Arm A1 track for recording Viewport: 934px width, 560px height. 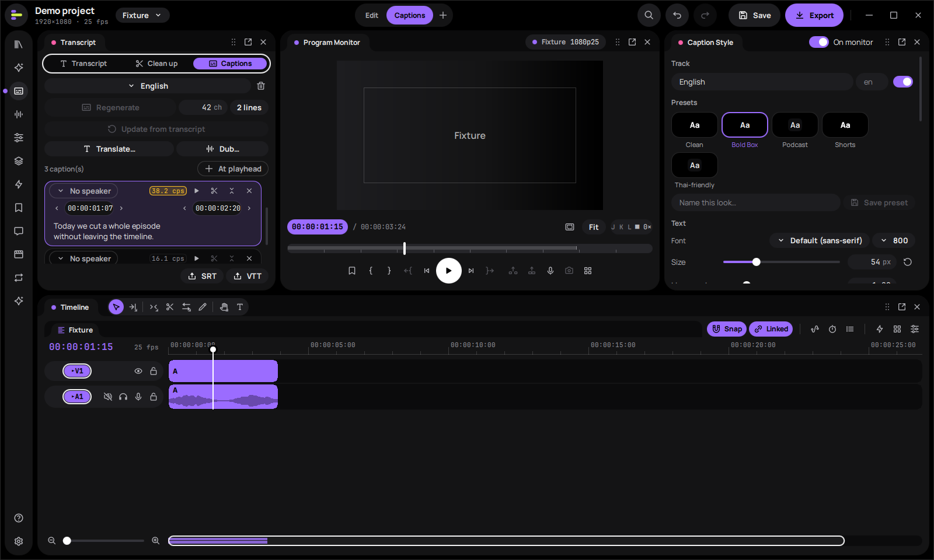[138, 397]
